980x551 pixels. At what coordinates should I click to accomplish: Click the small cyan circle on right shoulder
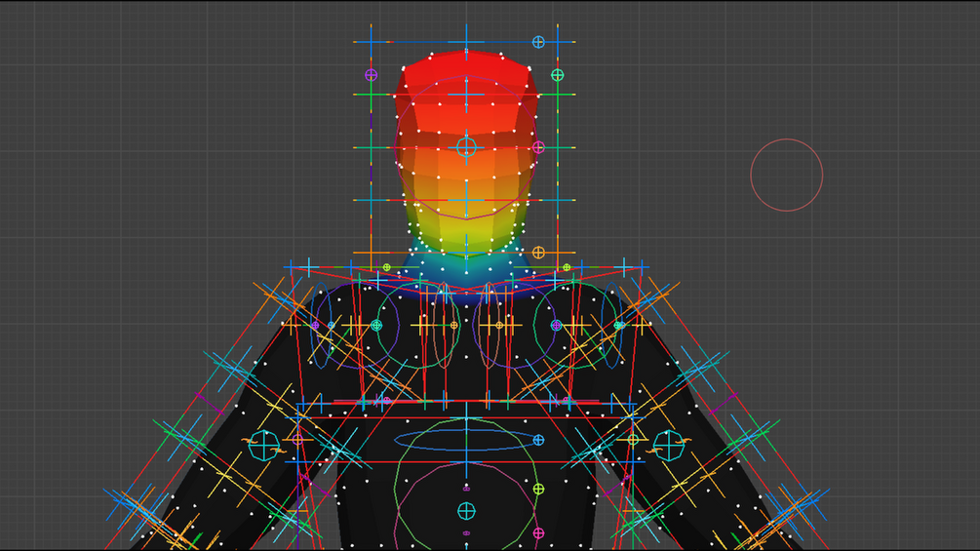point(617,325)
